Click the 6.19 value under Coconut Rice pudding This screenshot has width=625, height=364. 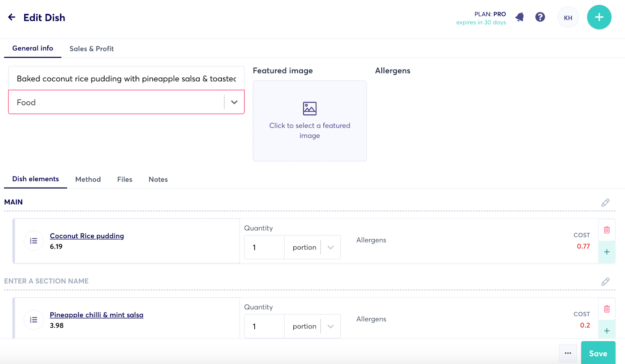click(x=56, y=246)
